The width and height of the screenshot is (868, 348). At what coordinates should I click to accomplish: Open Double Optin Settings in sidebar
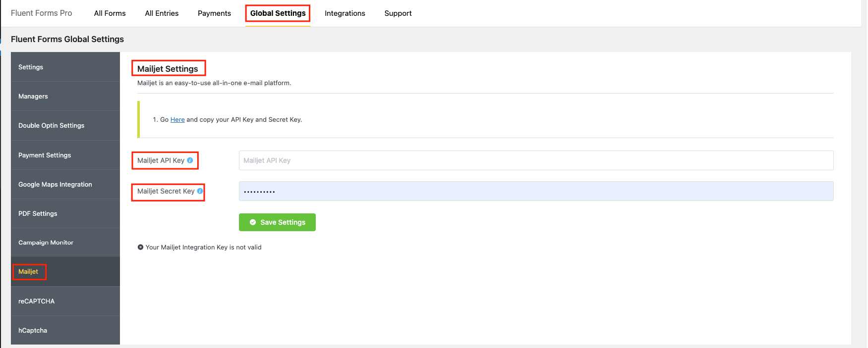tap(65, 125)
